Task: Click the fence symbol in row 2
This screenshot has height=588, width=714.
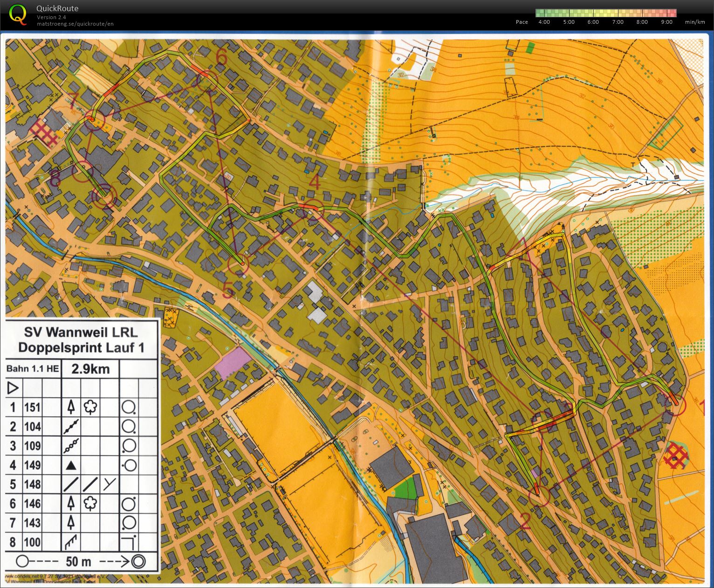Action: 71,426
